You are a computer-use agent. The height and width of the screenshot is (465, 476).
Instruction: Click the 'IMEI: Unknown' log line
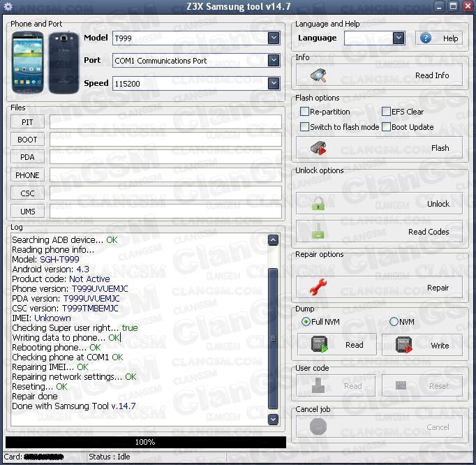[41, 318]
